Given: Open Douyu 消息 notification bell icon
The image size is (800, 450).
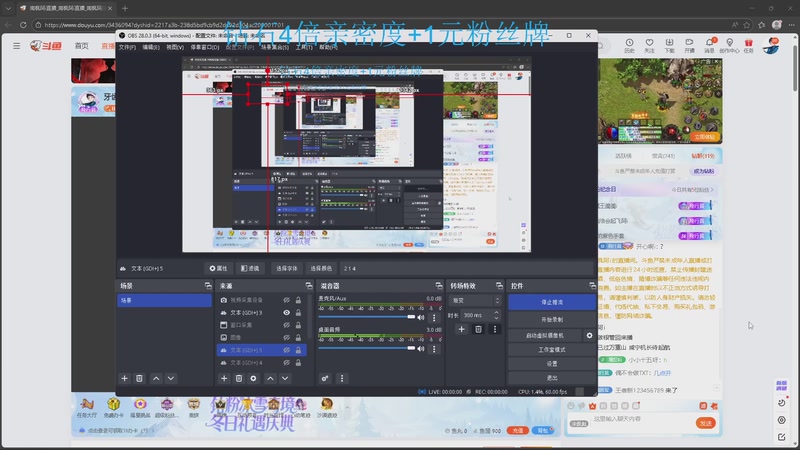Looking at the screenshot, I should click(710, 45).
